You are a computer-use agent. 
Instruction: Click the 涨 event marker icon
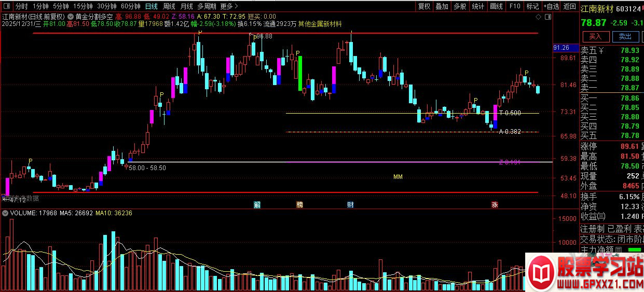(x=495, y=204)
